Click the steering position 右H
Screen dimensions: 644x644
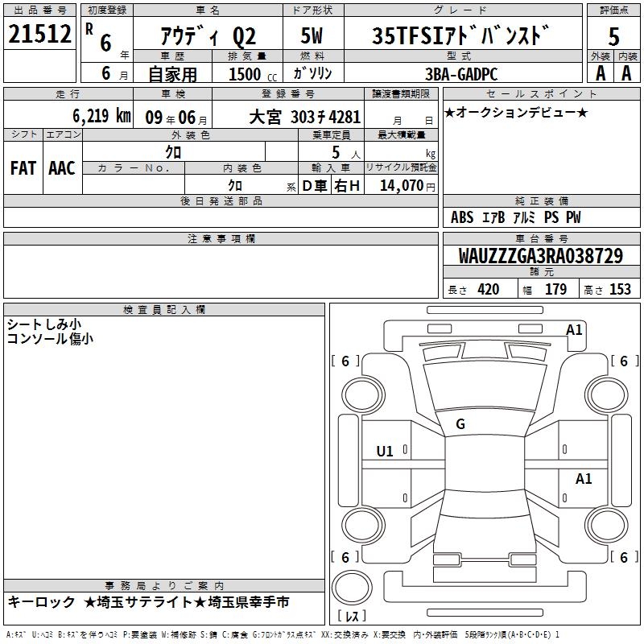(x=347, y=186)
